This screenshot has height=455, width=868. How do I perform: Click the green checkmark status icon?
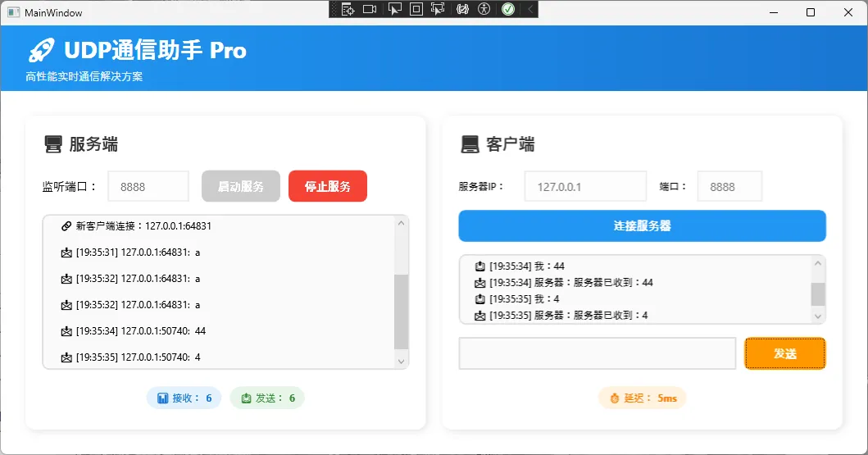click(x=508, y=10)
